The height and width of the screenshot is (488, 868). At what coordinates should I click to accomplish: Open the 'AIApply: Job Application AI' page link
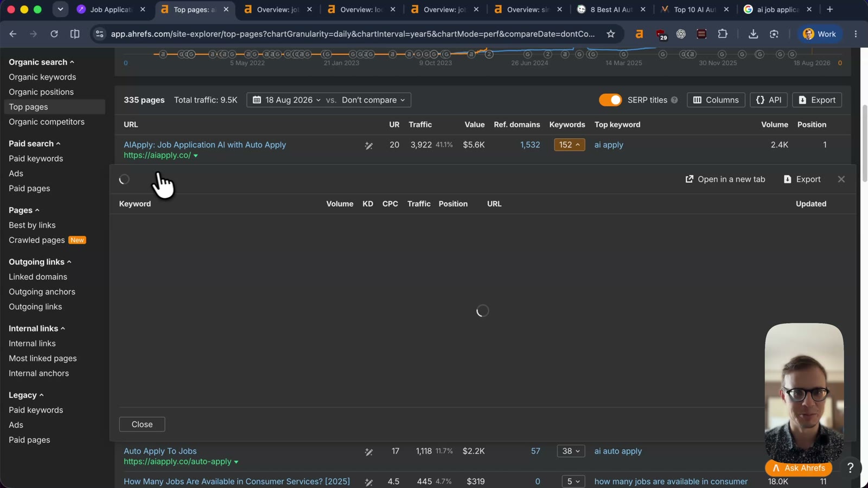205,145
